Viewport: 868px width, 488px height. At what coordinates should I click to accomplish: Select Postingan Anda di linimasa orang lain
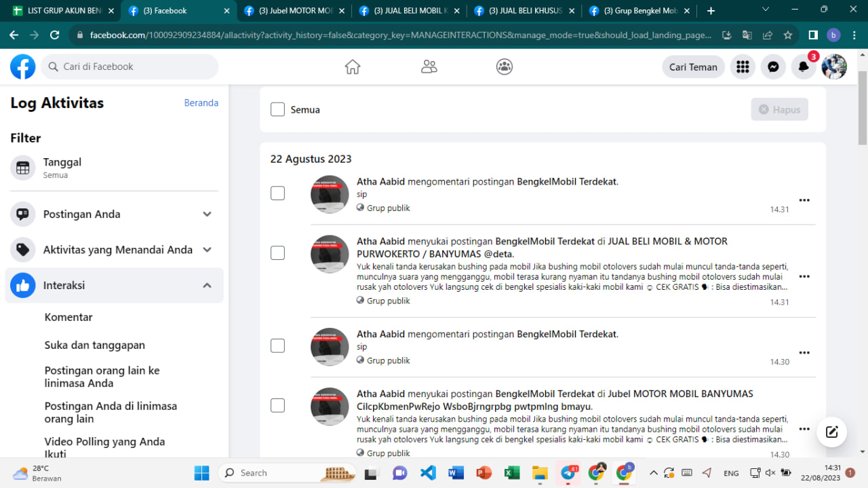coord(111,412)
